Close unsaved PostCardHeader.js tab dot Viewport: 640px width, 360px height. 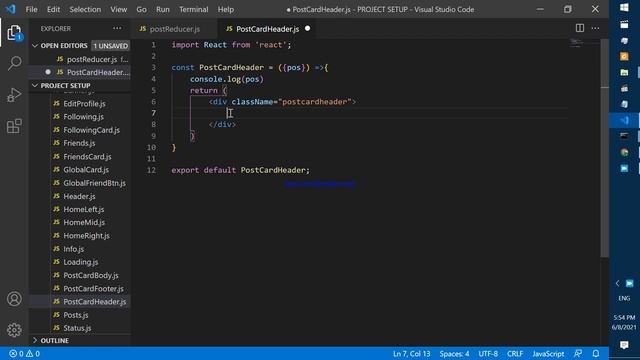pyautogui.click(x=307, y=28)
